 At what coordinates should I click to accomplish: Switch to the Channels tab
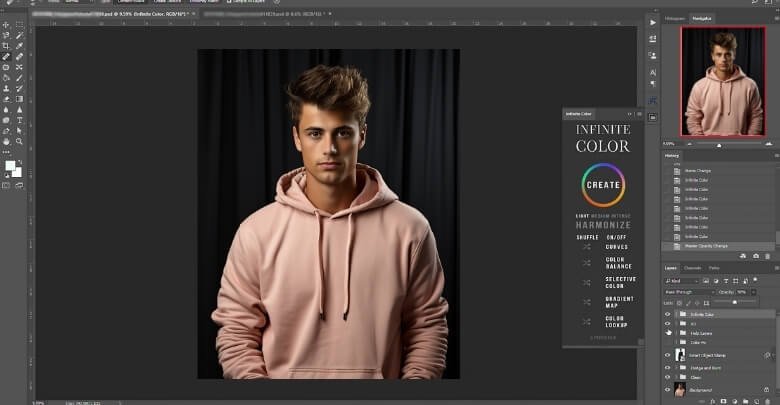(692, 268)
